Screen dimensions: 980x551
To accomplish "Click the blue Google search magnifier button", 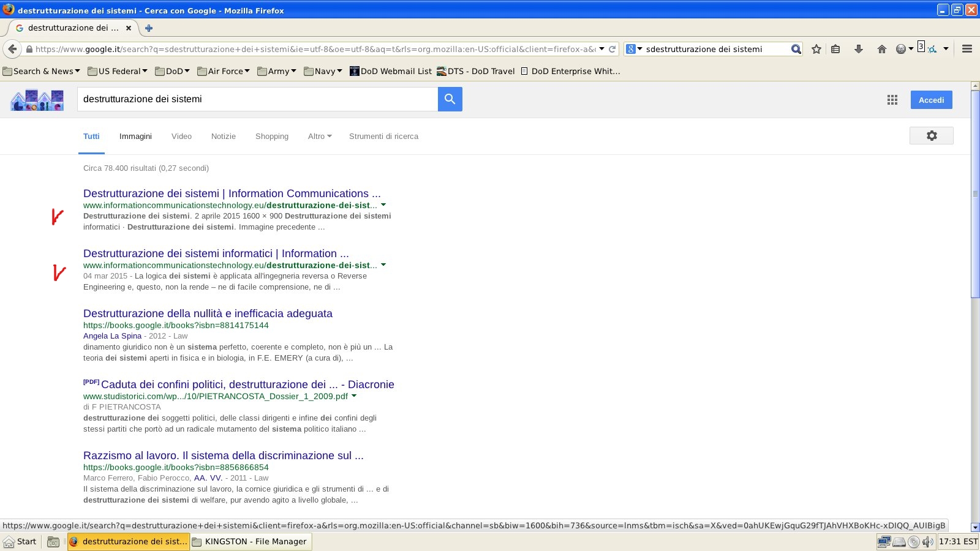I will point(450,99).
